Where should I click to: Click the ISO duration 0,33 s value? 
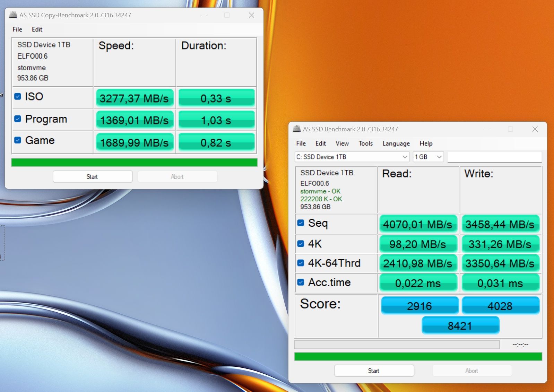pos(216,98)
